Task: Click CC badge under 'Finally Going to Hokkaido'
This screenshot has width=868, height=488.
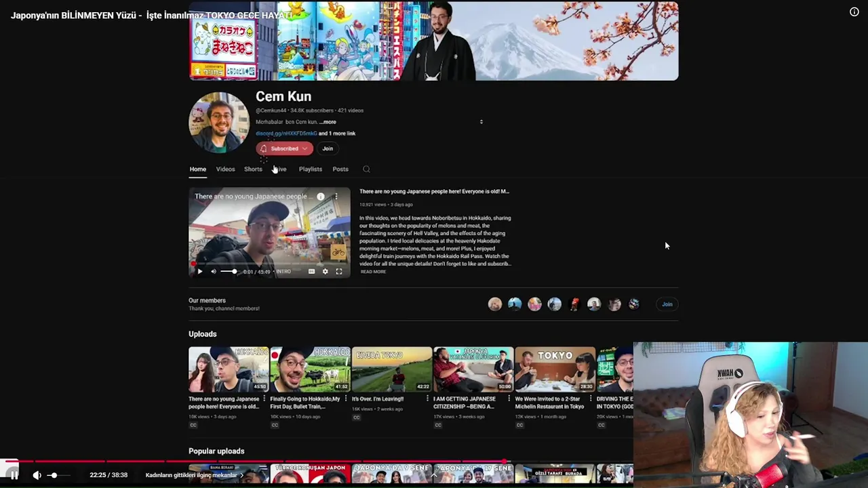Action: [275, 426]
